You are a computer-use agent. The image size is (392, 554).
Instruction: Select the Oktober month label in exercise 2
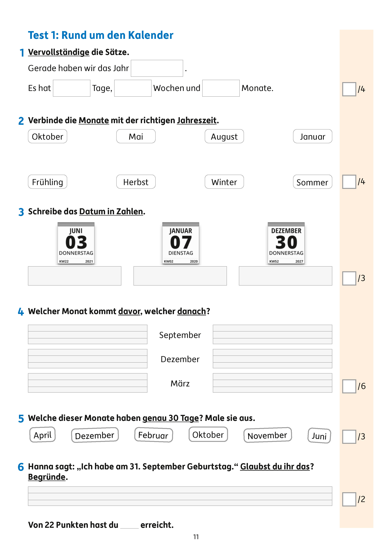pyautogui.click(x=48, y=136)
